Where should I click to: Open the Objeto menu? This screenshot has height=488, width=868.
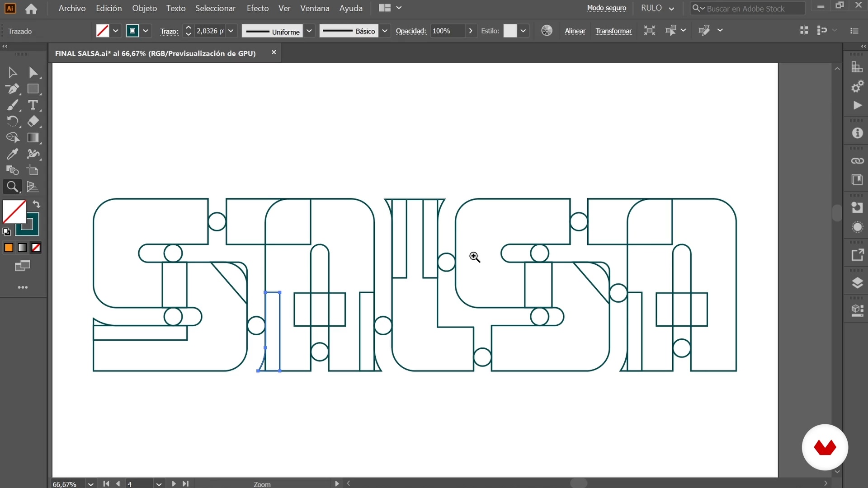pos(144,8)
